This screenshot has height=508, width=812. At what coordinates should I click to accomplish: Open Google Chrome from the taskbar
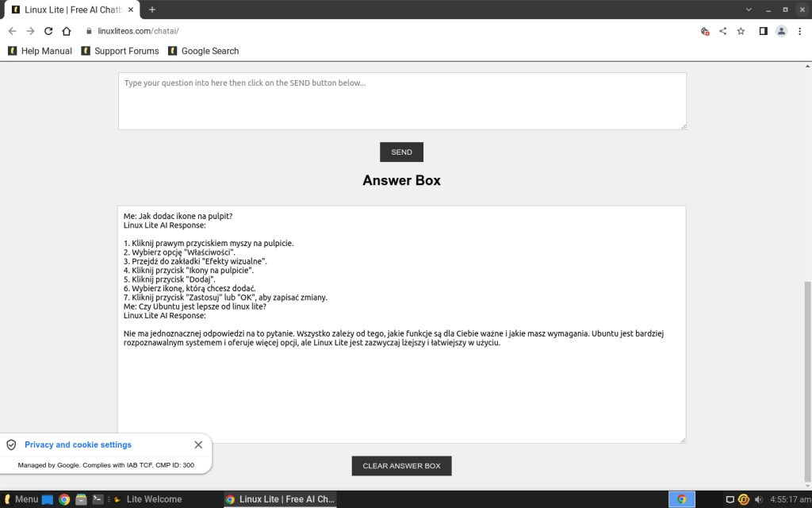point(63,499)
